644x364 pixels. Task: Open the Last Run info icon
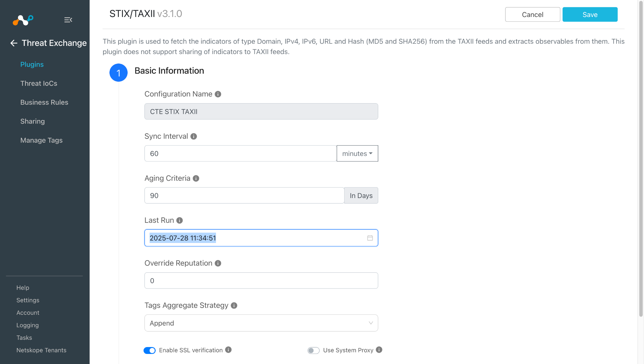[x=180, y=220]
